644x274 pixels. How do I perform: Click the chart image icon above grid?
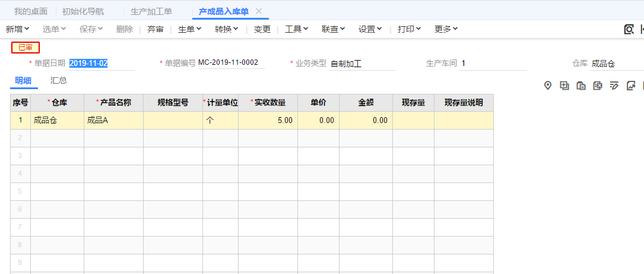tap(631, 86)
